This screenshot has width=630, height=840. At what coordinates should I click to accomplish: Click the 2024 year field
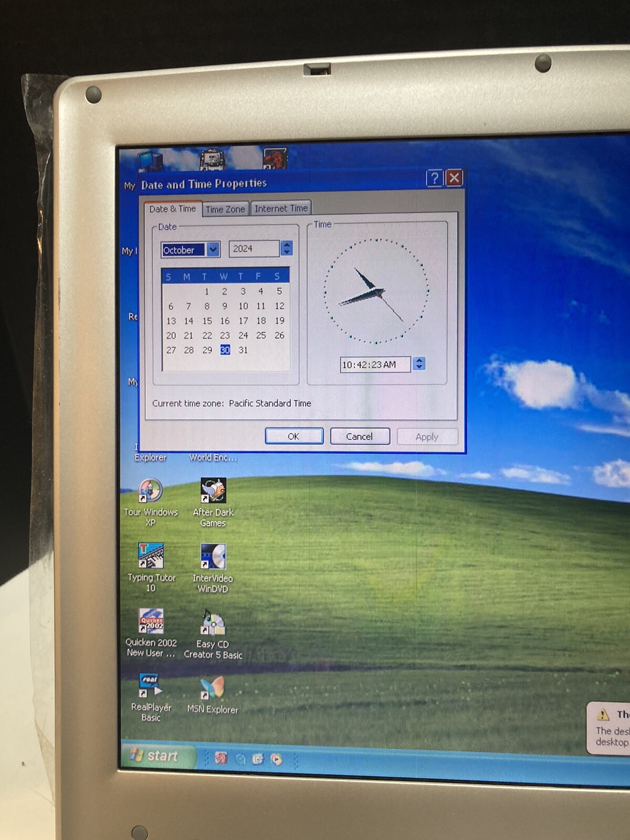(254, 248)
